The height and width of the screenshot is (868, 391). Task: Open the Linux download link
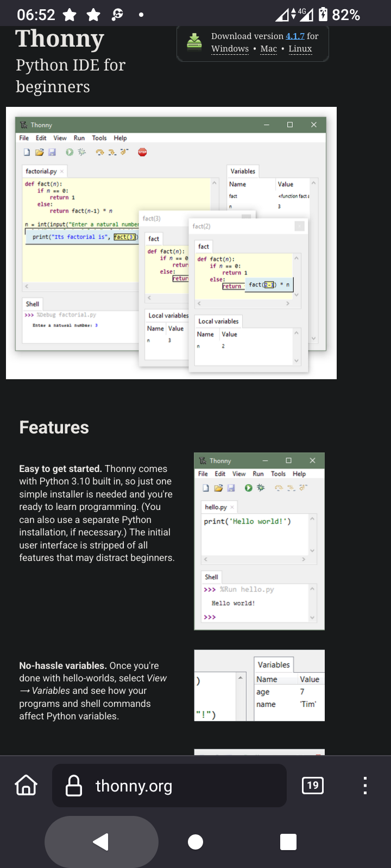tap(300, 49)
